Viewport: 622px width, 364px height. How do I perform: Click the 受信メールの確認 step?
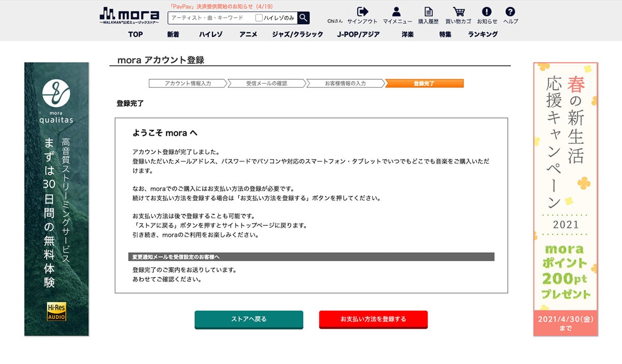tap(266, 83)
